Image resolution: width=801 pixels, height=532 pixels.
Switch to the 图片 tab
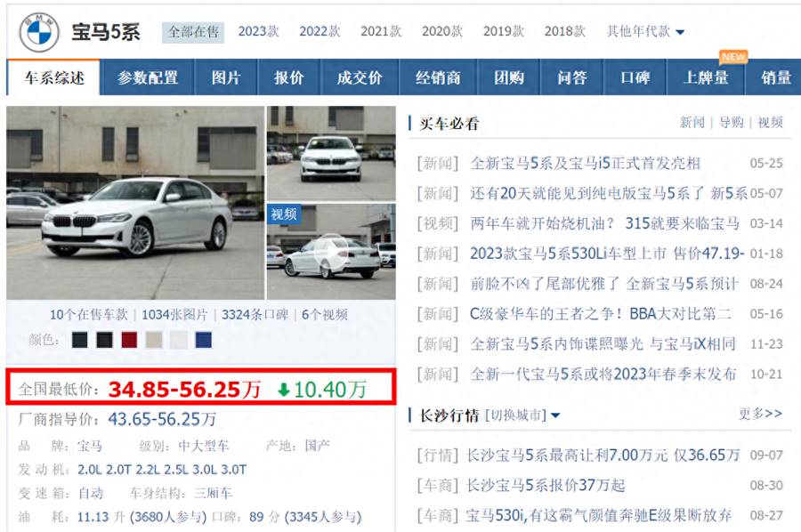[226, 77]
